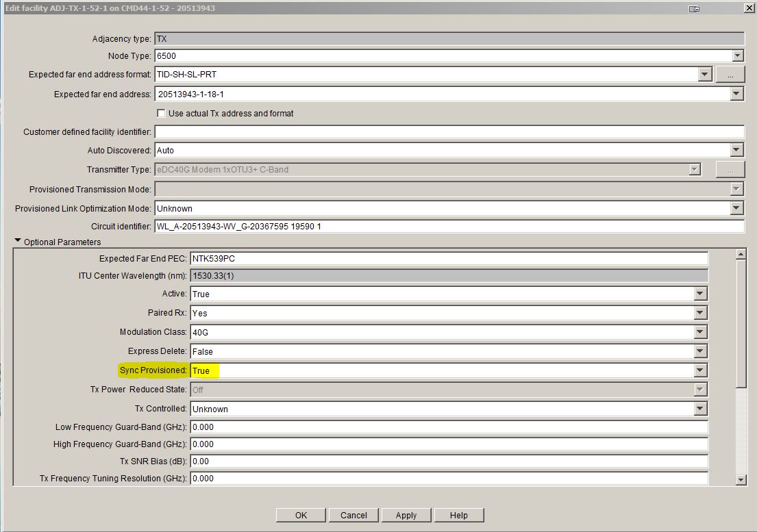This screenshot has width=757, height=532.
Task: Click the scroll up arrow of Optional Parameters
Action: [x=741, y=254]
